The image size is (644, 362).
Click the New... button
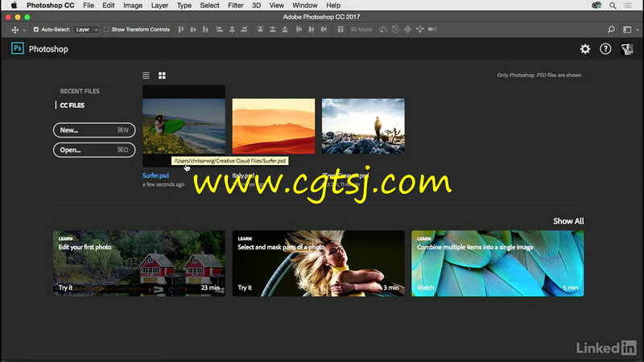[x=94, y=130]
